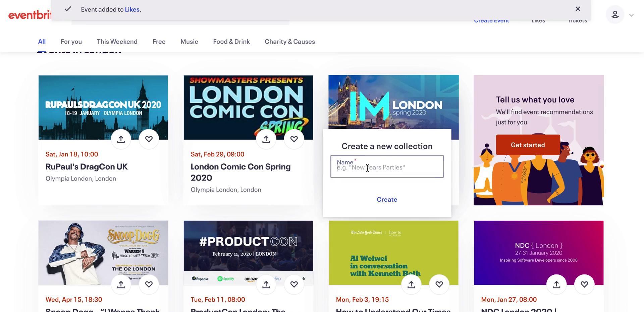Switch to the Music tab

pos(189,42)
